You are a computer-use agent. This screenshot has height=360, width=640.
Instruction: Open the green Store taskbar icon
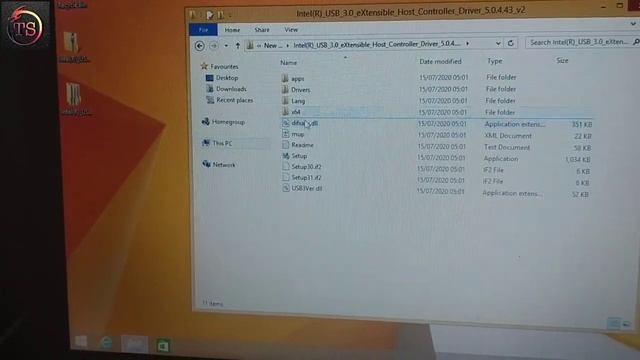point(163,346)
